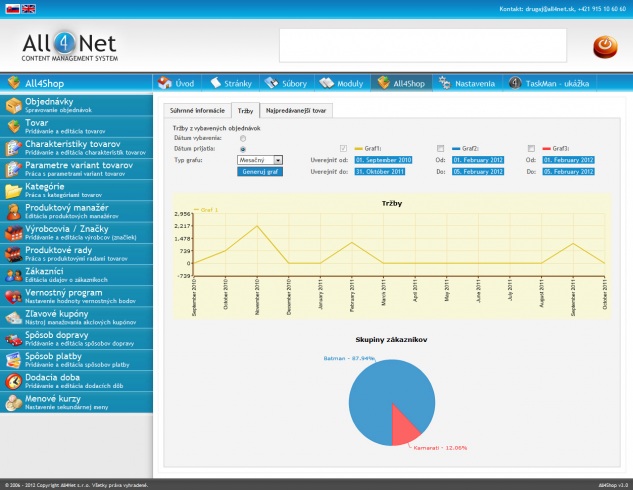Viewport: 633px width, 490px height.
Task: Enable the Graf3 checkbox
Action: click(531, 148)
